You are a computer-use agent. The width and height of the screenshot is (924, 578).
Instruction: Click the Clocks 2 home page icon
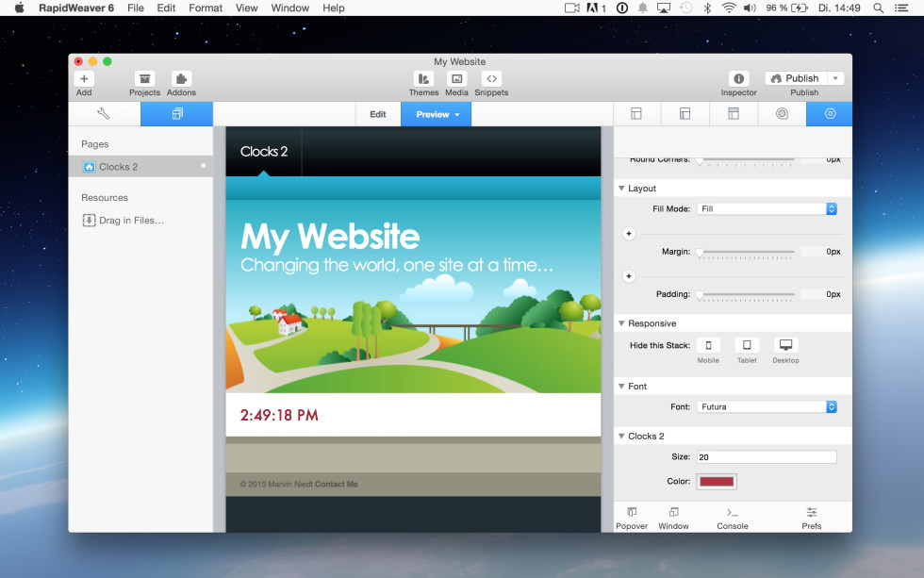(x=89, y=167)
